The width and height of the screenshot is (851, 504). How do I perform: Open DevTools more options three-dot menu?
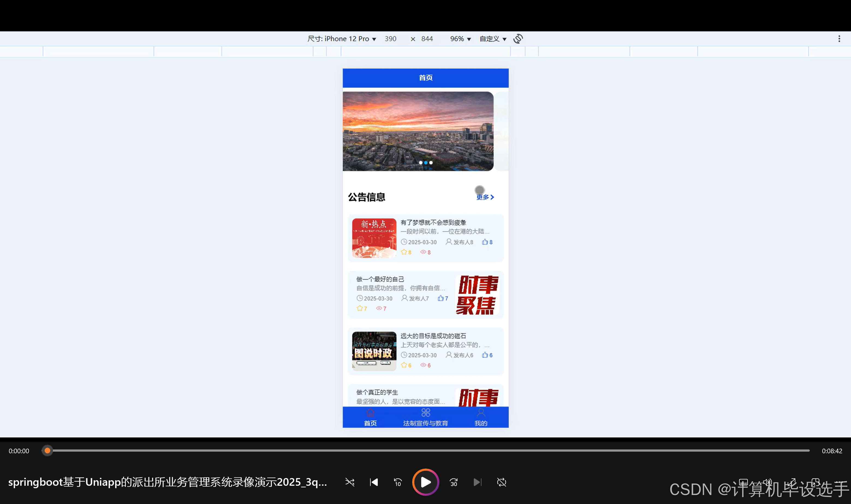(840, 39)
